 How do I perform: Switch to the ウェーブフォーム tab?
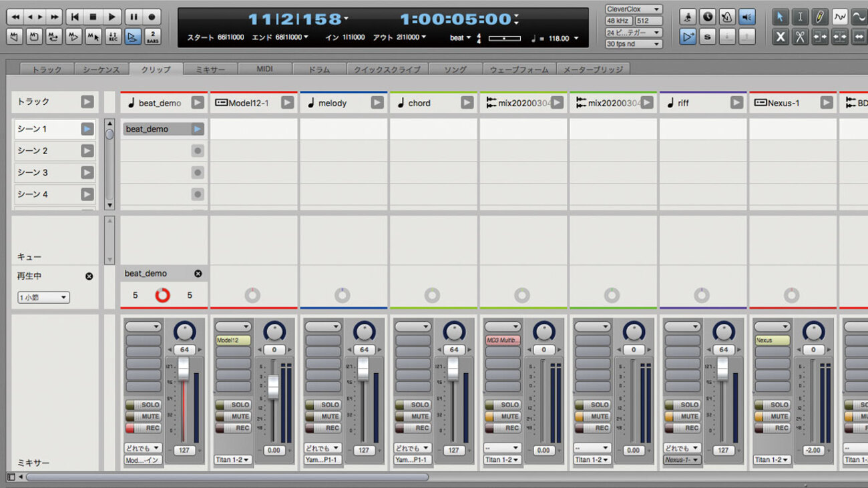[519, 69]
